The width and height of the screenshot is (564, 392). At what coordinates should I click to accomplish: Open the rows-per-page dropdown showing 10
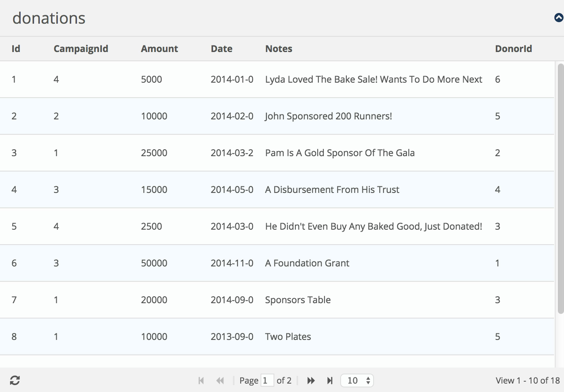(357, 380)
